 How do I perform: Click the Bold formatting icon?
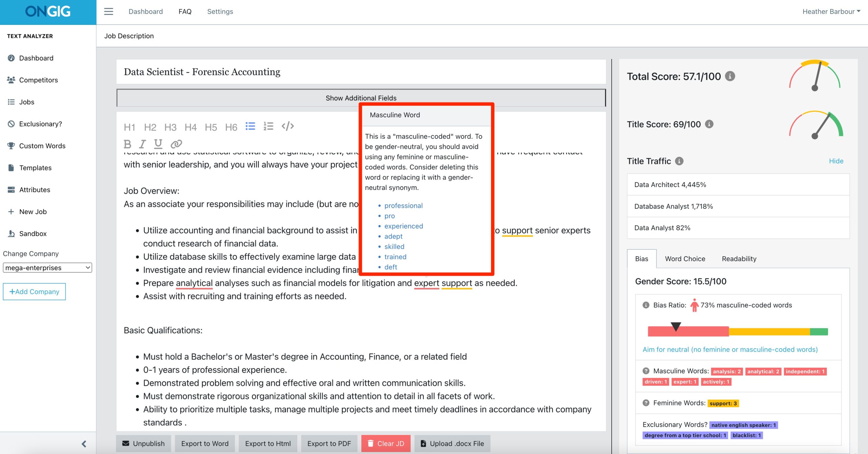(x=128, y=143)
